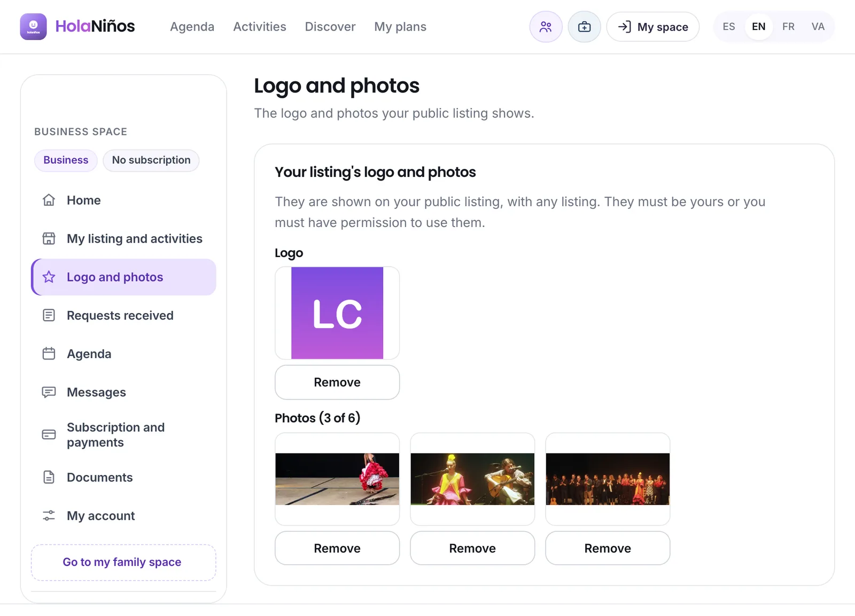The image size is (855, 616).
Task: Open Messages in the sidebar
Action: click(x=124, y=393)
